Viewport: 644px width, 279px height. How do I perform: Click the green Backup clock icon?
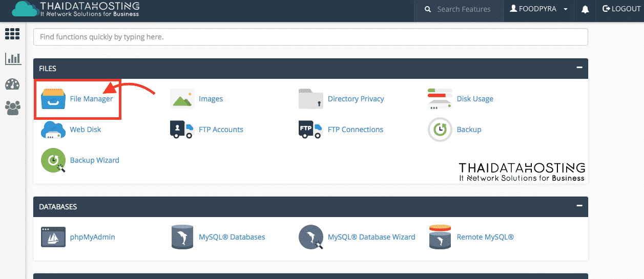[x=440, y=130]
